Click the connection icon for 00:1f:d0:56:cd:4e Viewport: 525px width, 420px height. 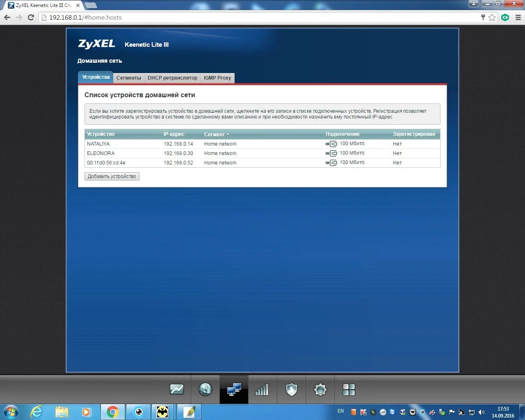pos(331,163)
